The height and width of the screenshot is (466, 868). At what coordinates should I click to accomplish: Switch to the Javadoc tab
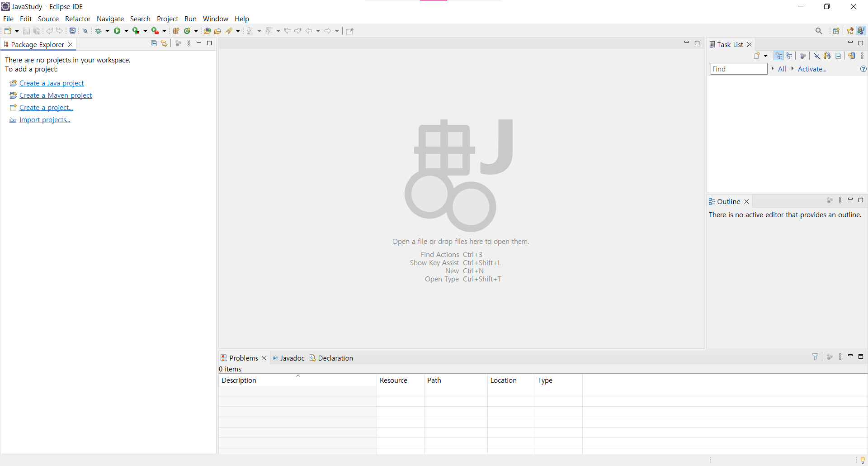pyautogui.click(x=288, y=358)
